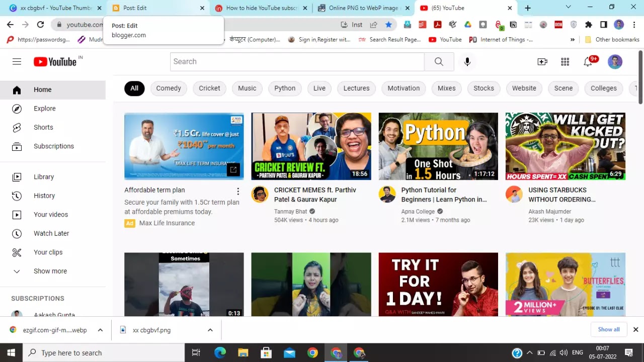
Task: Open the YouTube apps grid icon
Action: (x=565, y=61)
